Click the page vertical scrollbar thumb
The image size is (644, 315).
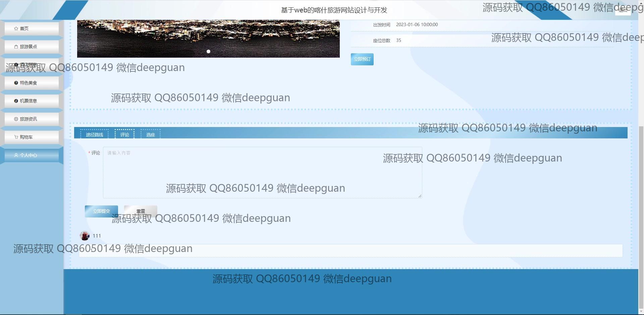[641, 218]
